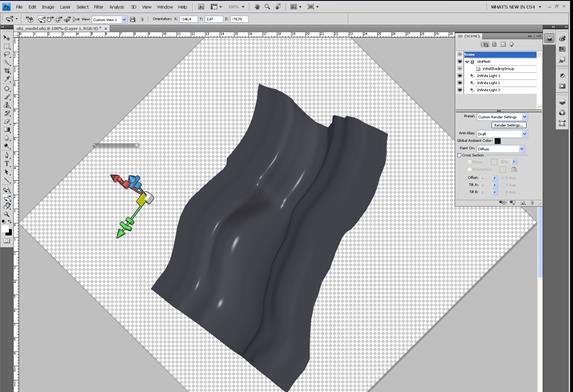Viewport: 573px width, 392px height.
Task: Click the Orientation Y input field
Action: point(213,19)
